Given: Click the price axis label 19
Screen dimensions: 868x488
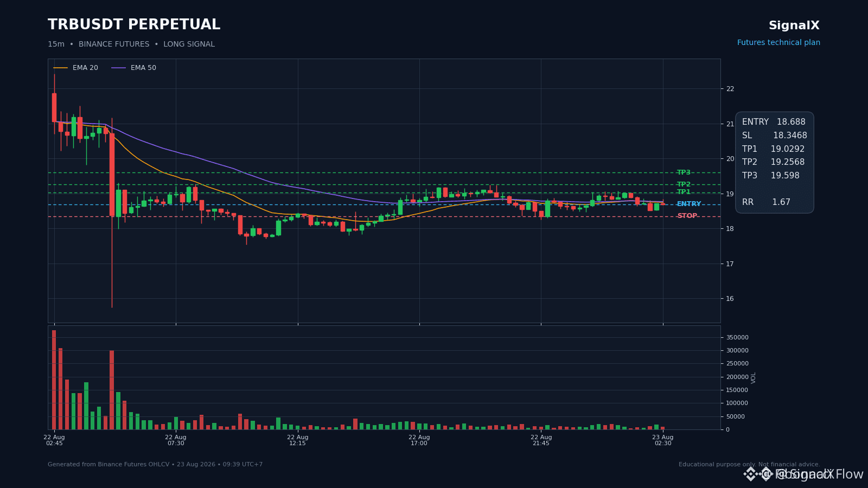Looking at the screenshot, I should [x=730, y=194].
